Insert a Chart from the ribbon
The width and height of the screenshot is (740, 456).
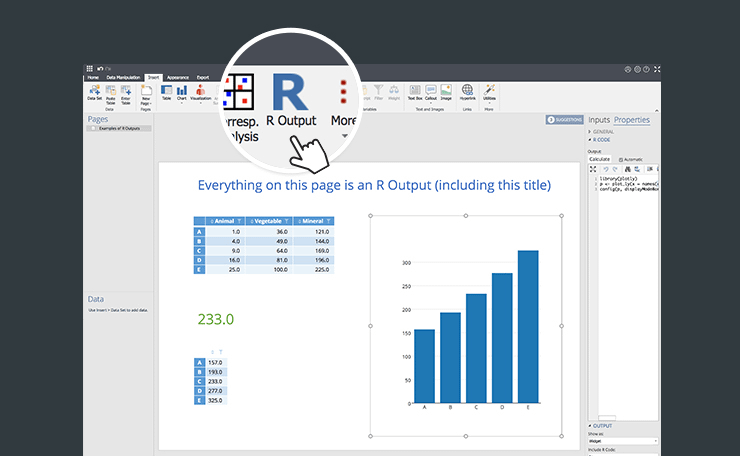pyautogui.click(x=181, y=93)
